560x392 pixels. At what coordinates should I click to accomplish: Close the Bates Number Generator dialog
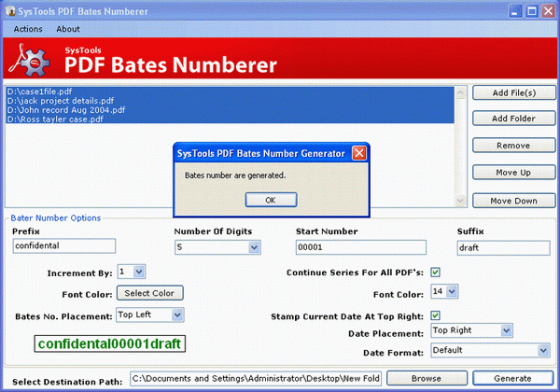coord(358,152)
